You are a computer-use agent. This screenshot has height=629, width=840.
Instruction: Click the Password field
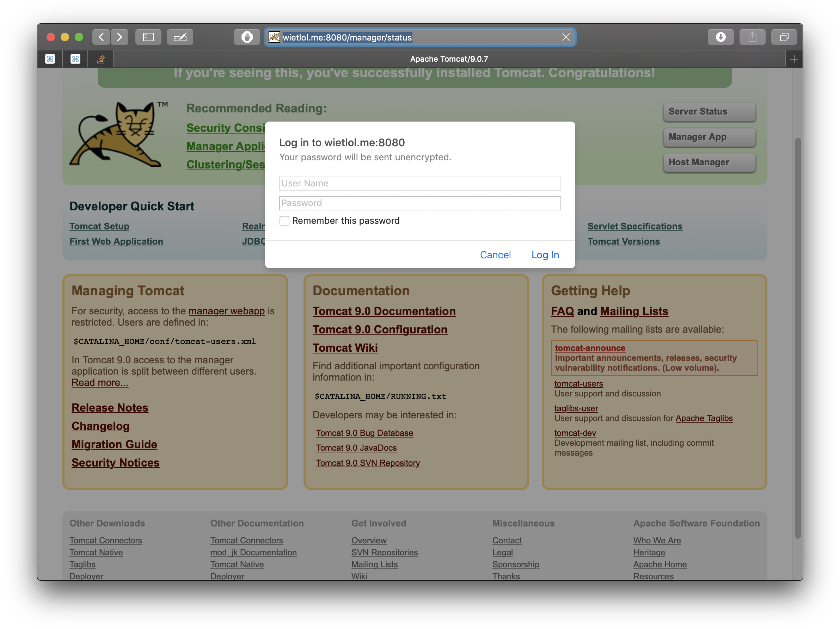(x=420, y=203)
